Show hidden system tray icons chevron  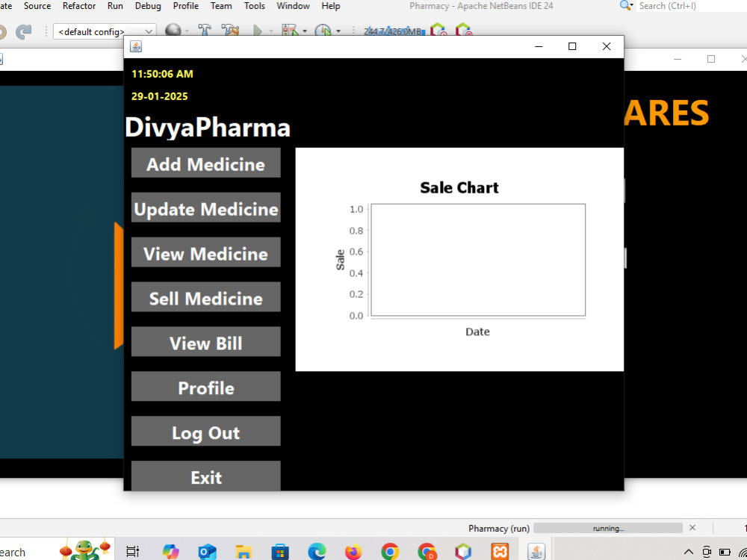point(689,553)
